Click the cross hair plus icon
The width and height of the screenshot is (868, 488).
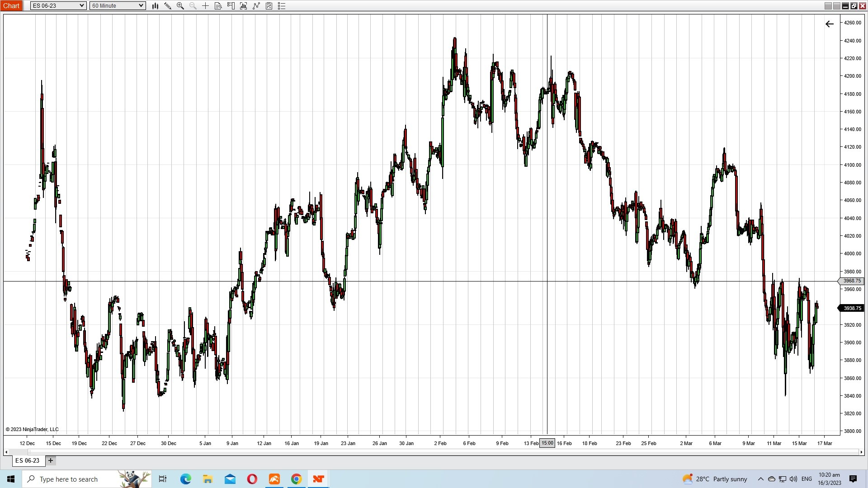point(205,6)
